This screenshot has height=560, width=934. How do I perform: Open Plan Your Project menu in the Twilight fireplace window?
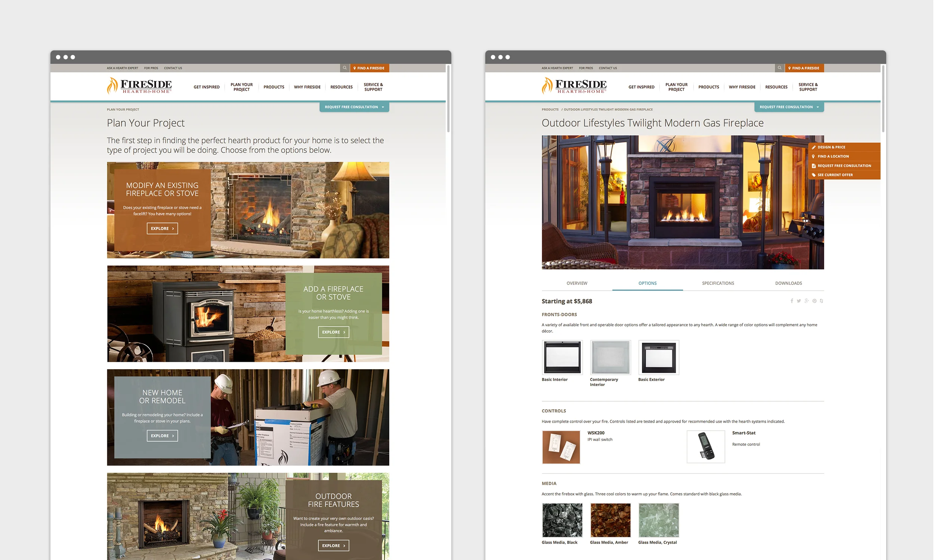(677, 87)
